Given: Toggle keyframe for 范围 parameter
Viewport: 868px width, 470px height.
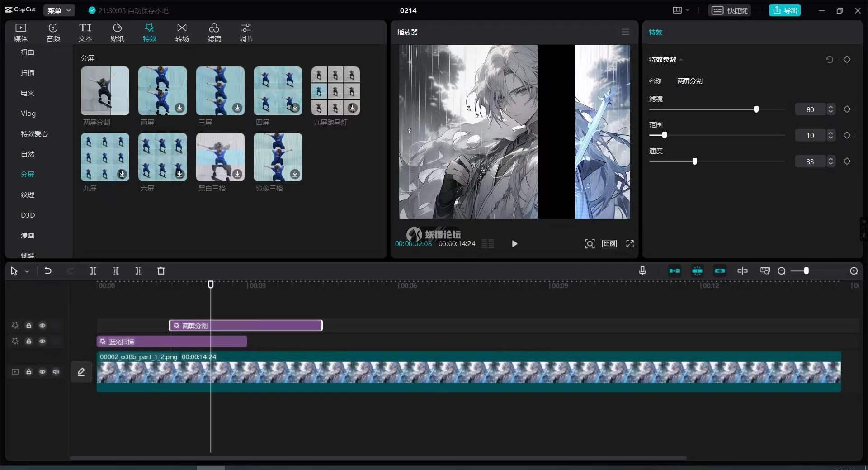Looking at the screenshot, I should (x=847, y=135).
